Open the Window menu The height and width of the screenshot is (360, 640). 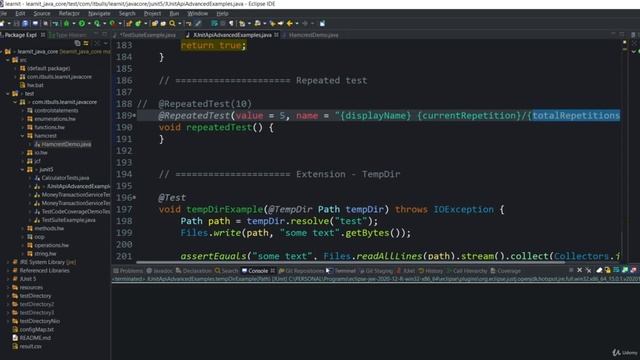[198, 13]
